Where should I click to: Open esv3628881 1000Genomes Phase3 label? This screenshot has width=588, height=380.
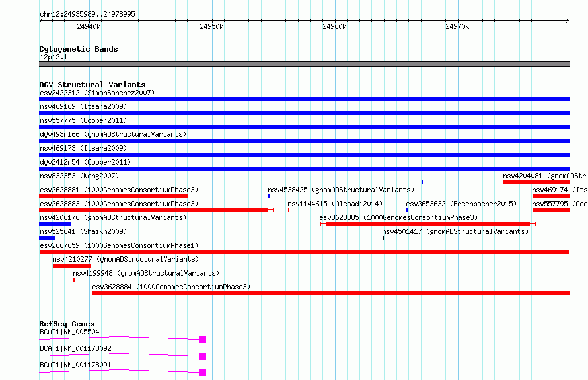(x=118, y=190)
